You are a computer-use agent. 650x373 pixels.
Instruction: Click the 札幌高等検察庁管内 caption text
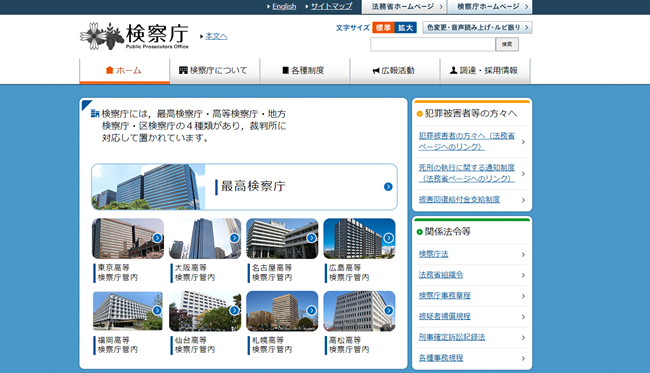tap(272, 345)
